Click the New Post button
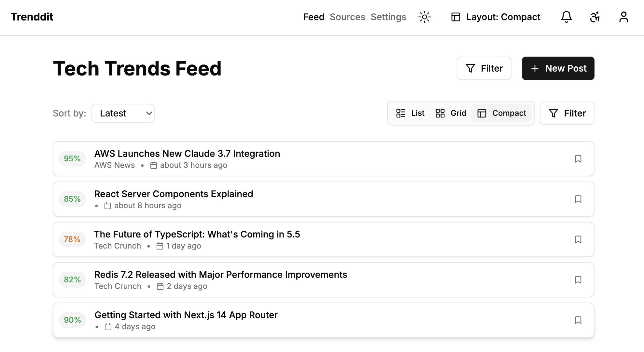The image size is (644, 352). 558,68
